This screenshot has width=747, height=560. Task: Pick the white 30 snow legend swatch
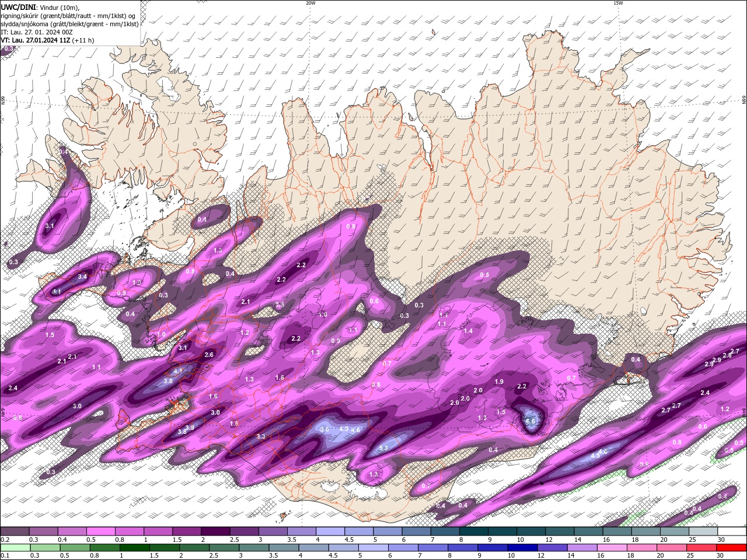pos(732,531)
